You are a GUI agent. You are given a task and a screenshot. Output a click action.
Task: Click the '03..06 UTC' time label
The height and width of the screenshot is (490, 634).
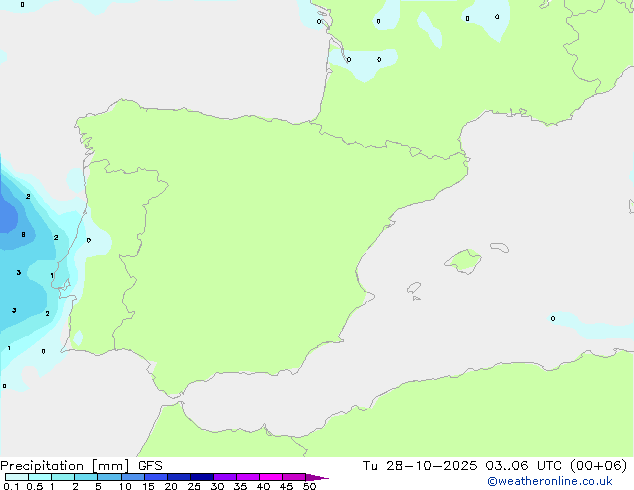tap(524, 466)
